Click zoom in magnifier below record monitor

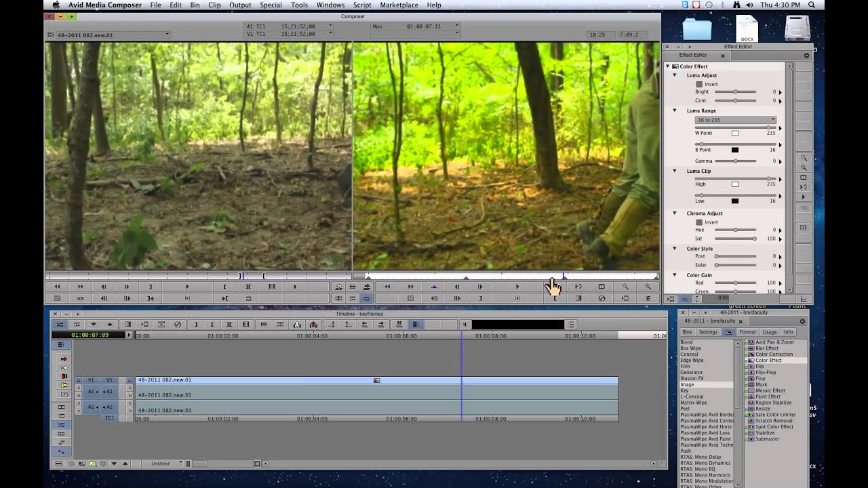(648, 287)
